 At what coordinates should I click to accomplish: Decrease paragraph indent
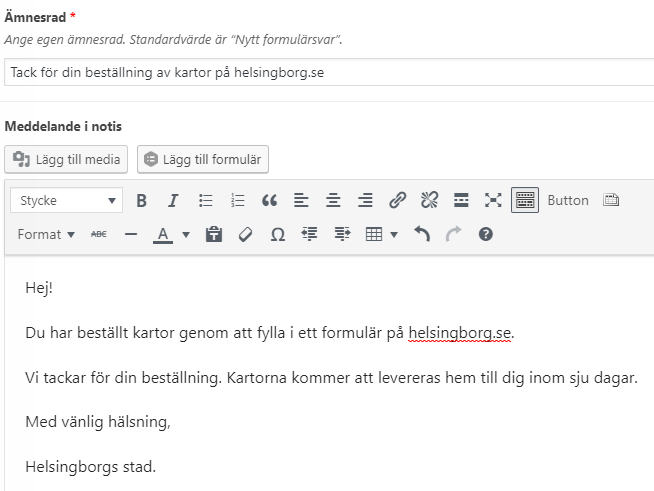click(309, 234)
